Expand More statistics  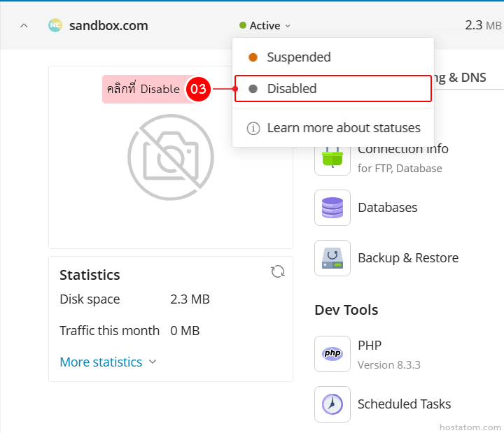click(x=108, y=362)
